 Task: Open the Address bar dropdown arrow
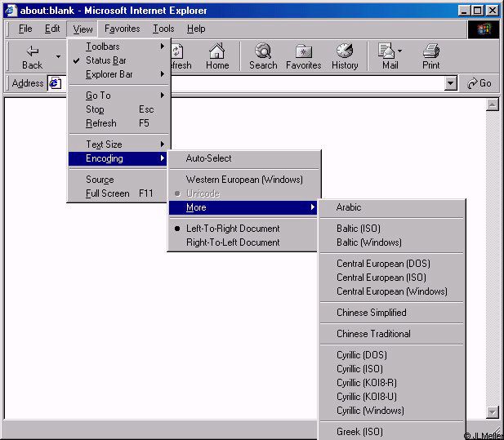click(451, 83)
